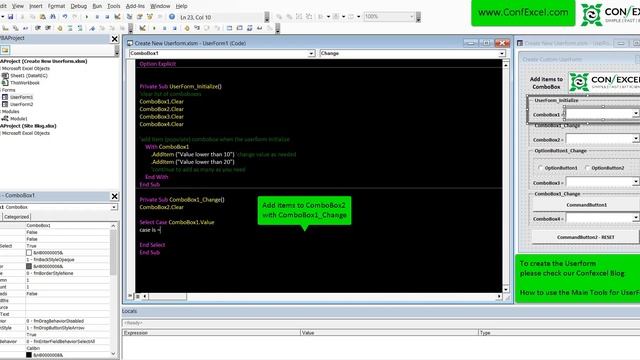640x360 pixels.
Task: Click code window vertical scrollbar down arrow
Action: pyautogui.click(x=506, y=289)
